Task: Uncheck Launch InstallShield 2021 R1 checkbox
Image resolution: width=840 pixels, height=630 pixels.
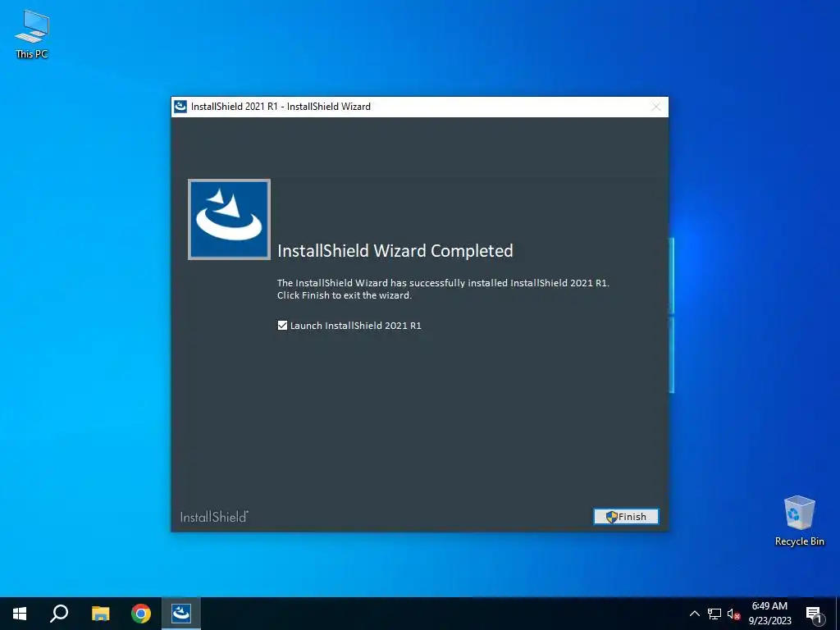Action: [x=282, y=325]
